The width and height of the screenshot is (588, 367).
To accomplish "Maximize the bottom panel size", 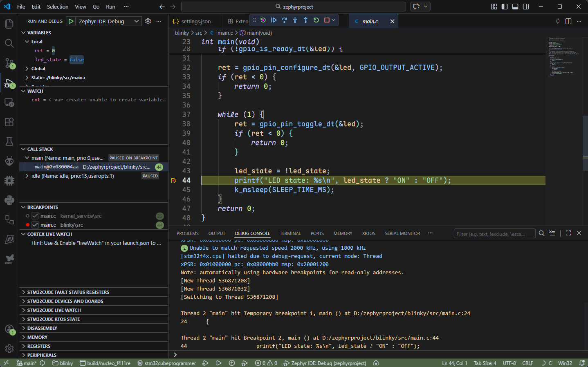I will (x=568, y=233).
